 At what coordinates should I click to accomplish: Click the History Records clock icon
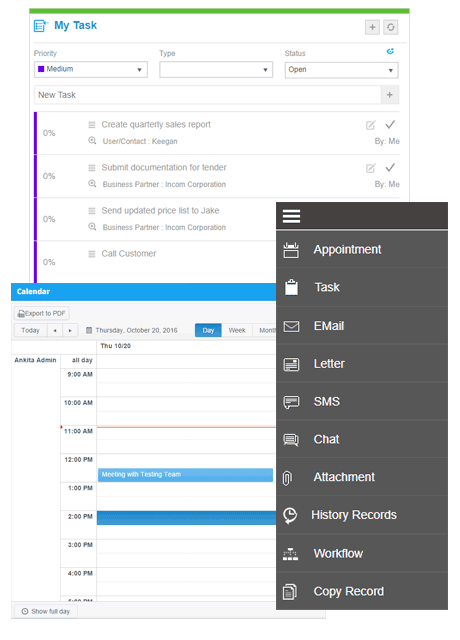(x=290, y=515)
